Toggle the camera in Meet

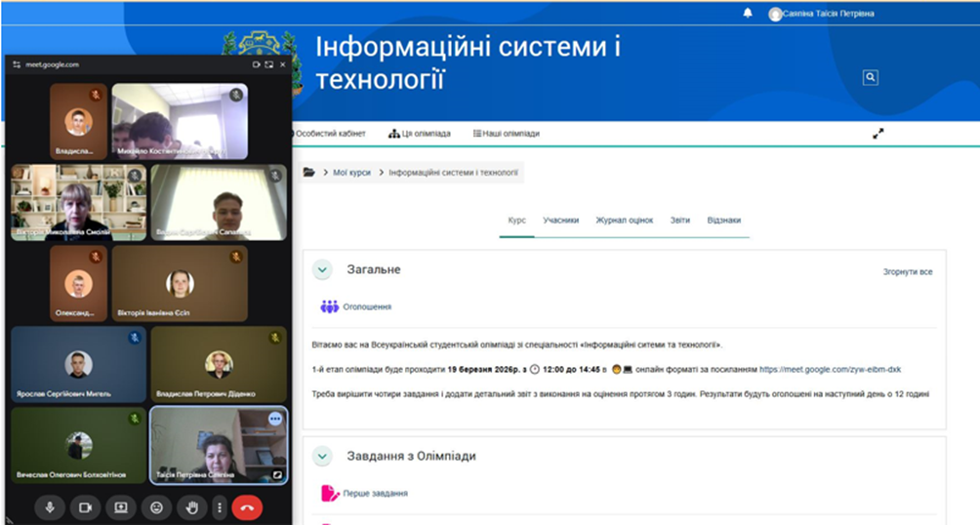tap(85, 507)
